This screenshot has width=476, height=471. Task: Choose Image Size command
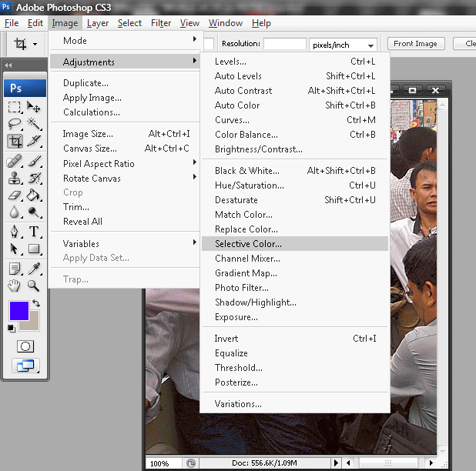[x=125, y=134]
